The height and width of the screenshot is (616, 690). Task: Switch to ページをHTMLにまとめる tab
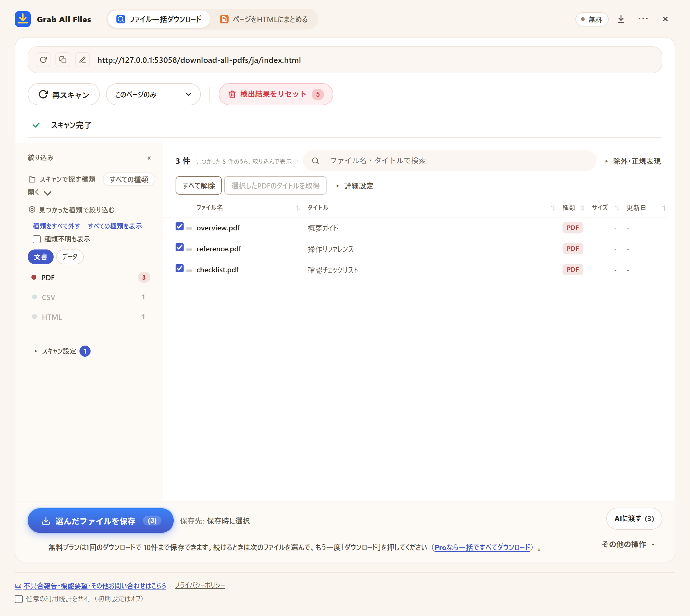tap(264, 19)
